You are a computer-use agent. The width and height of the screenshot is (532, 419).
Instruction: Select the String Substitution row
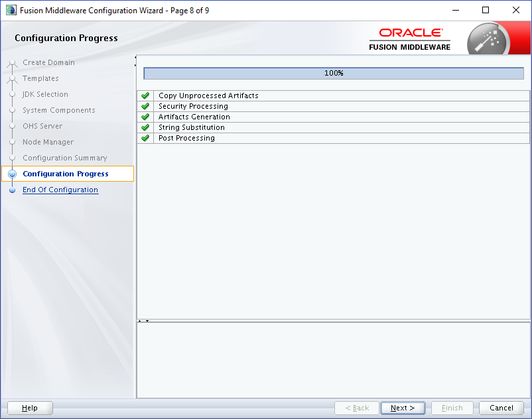[334, 127]
